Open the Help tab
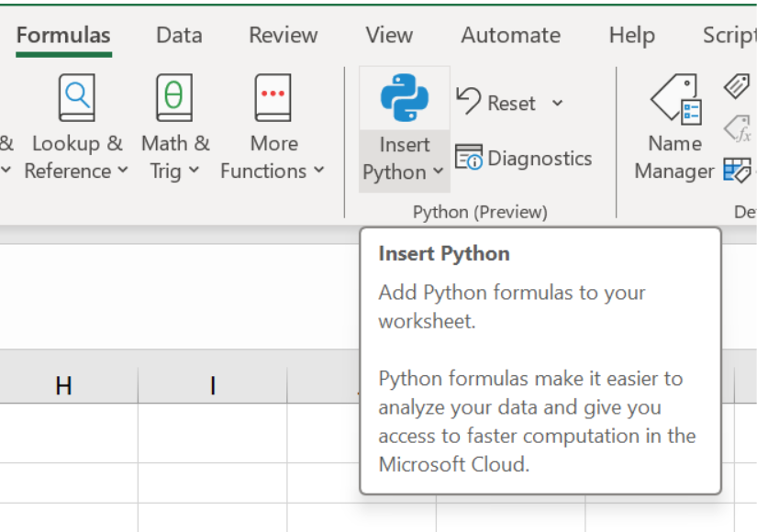The height and width of the screenshot is (532, 757). [631, 35]
